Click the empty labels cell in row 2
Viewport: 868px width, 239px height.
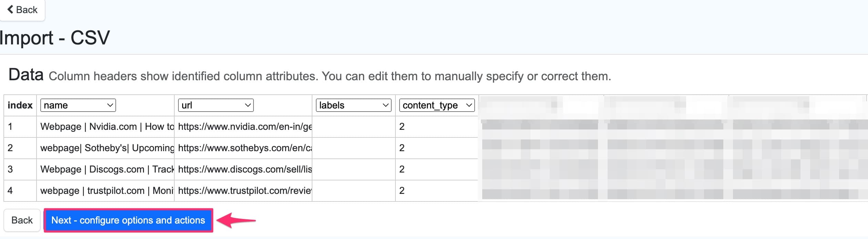tap(353, 148)
